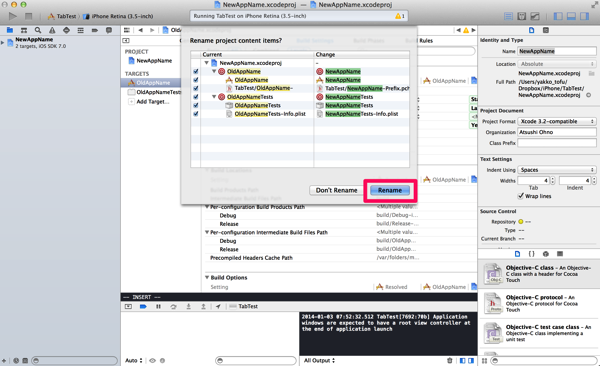Image resolution: width=600 pixels, height=366 pixels.
Task: Go forward in editor history
Action: click(x=152, y=30)
